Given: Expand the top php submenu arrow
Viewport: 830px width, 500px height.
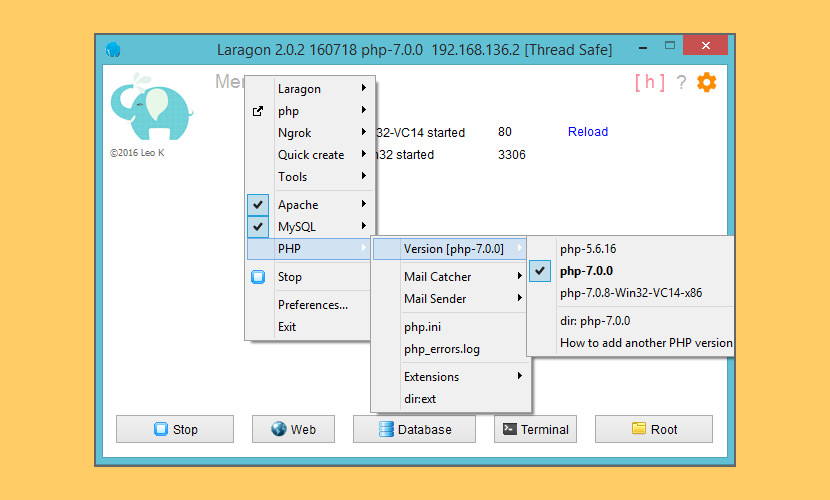Looking at the screenshot, I should coord(364,110).
